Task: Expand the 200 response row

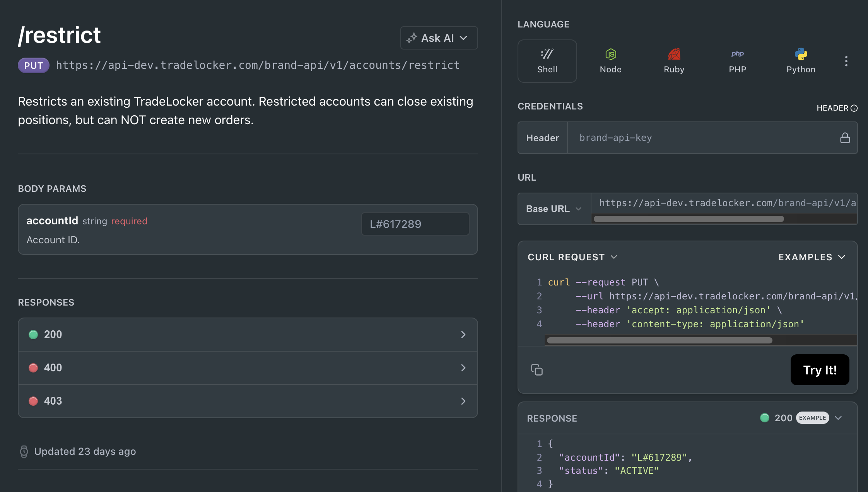Action: [248, 335]
